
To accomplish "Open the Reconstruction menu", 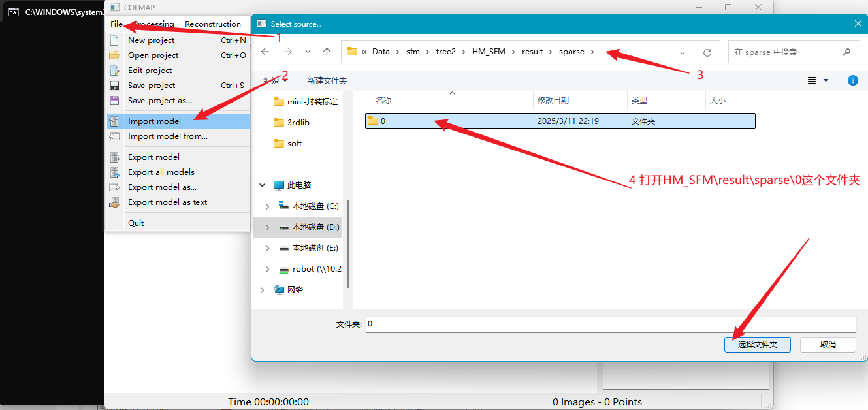I will pos(213,24).
